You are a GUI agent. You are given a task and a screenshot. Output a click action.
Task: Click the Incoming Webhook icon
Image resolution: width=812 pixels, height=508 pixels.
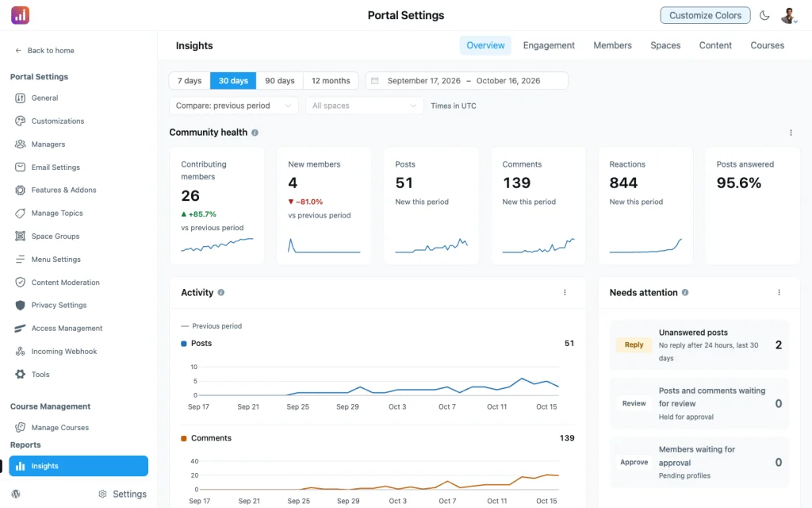[x=20, y=352]
